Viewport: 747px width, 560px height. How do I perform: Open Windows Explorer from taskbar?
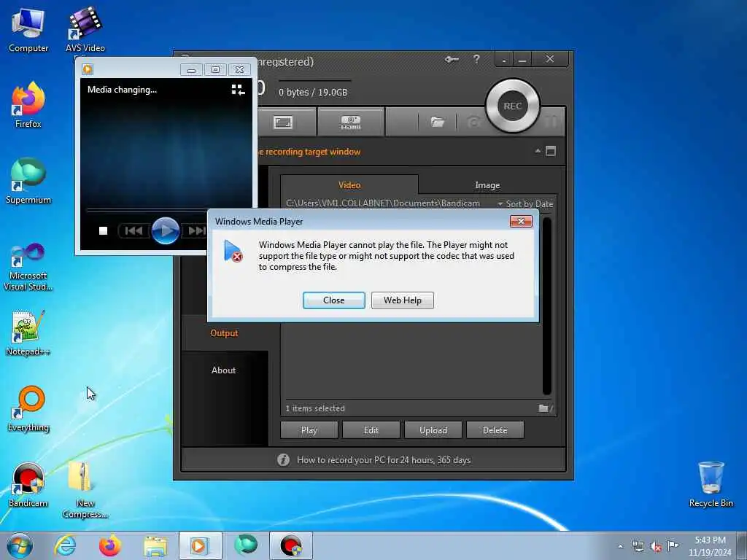[x=155, y=545]
